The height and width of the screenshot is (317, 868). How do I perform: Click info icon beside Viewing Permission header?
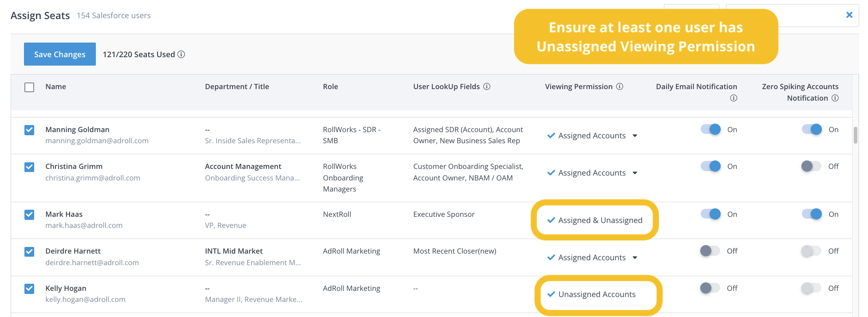619,86
